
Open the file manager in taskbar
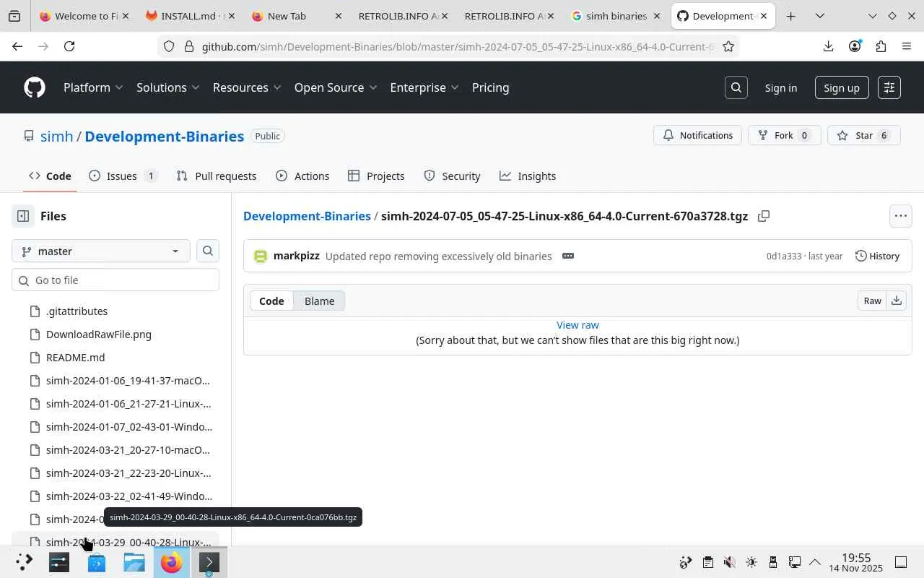tap(134, 562)
